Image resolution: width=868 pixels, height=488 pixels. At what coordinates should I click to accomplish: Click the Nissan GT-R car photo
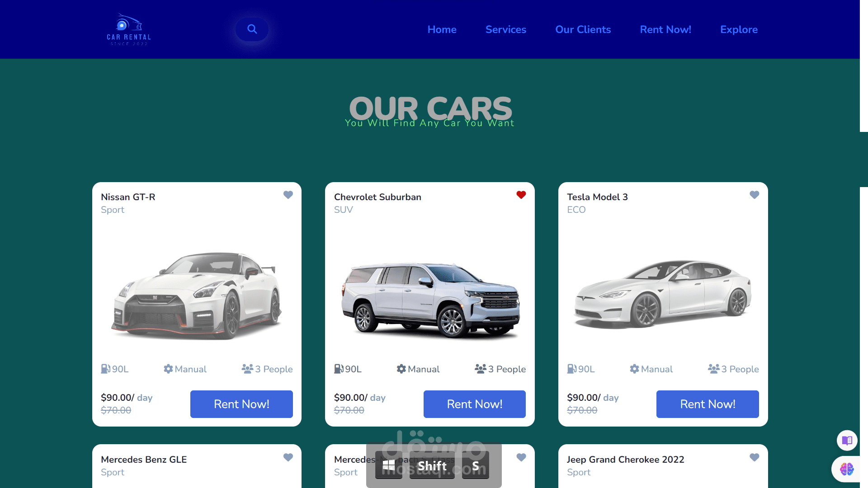pyautogui.click(x=197, y=295)
